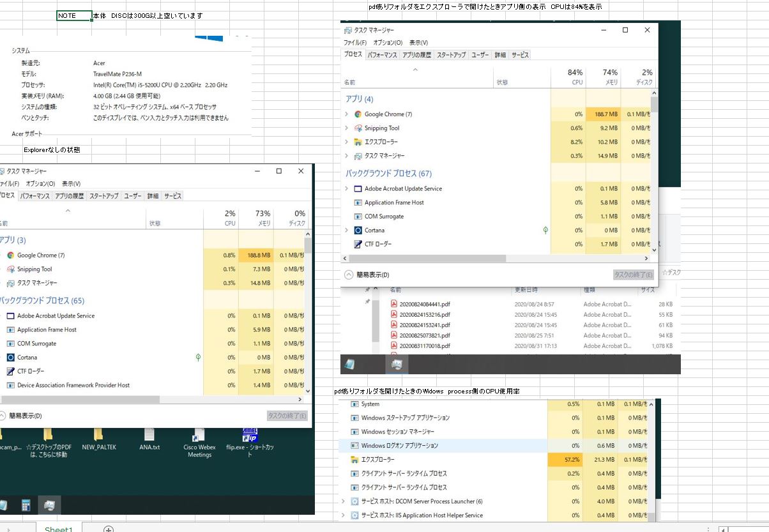Viewport: 769px width, 532px height.
Task: Click エクスプローラー folder icon in 57.2% row
Action: (355, 460)
